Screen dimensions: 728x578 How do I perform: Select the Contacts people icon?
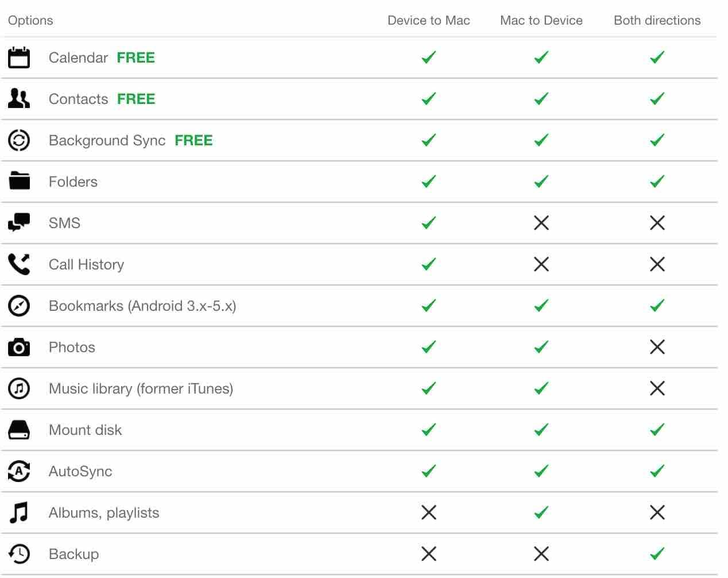point(19,99)
